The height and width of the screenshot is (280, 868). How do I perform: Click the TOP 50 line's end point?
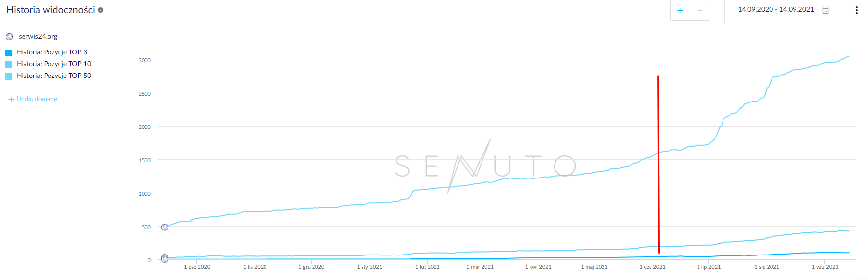(849, 56)
